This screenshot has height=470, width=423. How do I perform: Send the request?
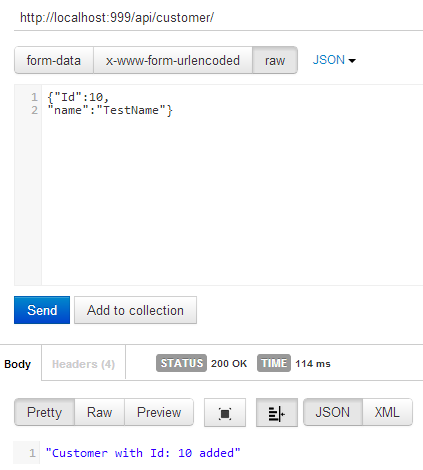click(x=42, y=310)
